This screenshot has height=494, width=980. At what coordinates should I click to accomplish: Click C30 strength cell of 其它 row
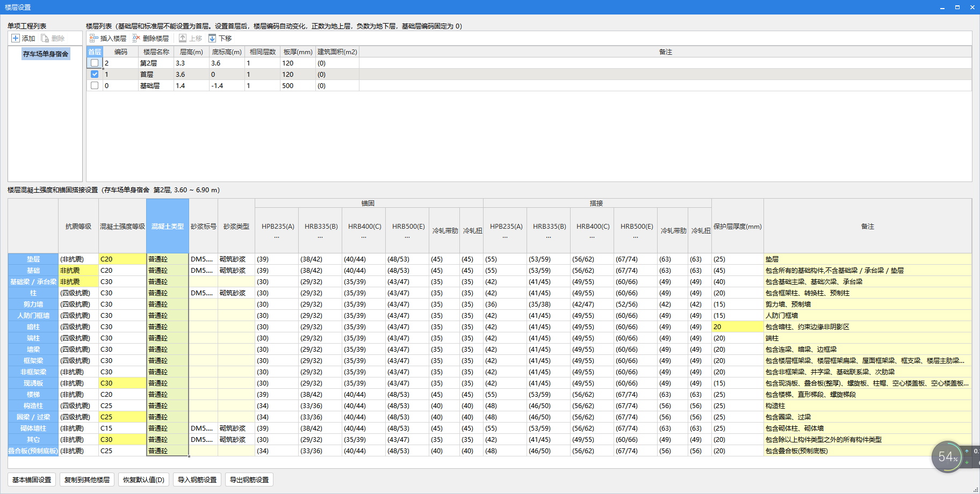pos(122,439)
